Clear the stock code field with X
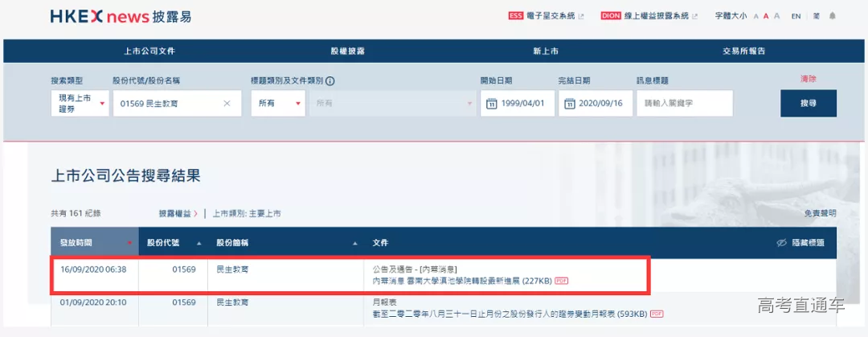This screenshot has height=337, width=868. pos(227,103)
